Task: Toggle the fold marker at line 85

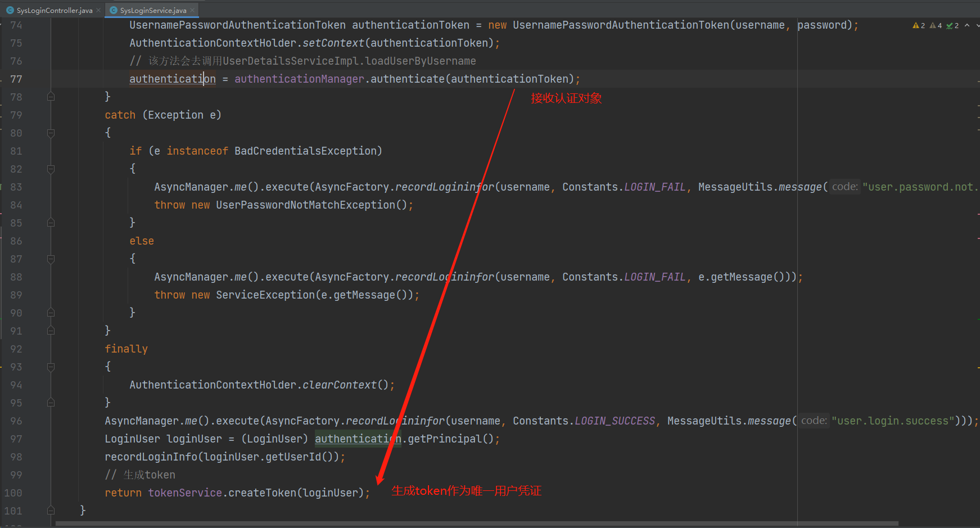Action: (51, 223)
